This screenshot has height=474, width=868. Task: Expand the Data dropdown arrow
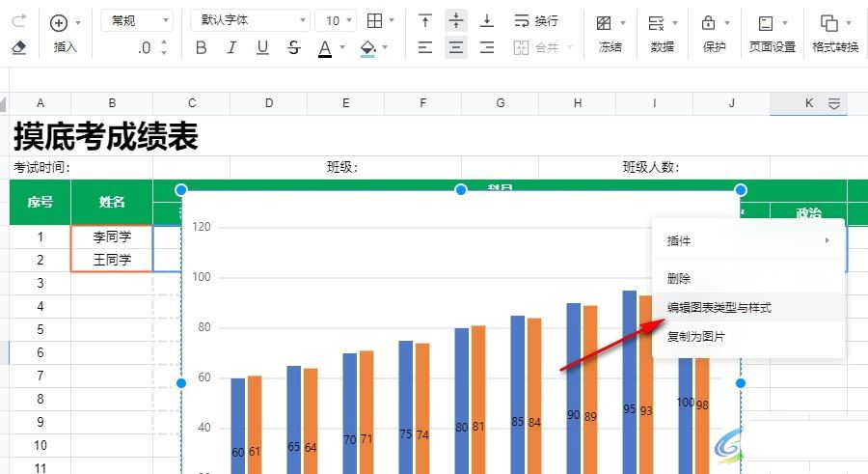pyautogui.click(x=675, y=23)
